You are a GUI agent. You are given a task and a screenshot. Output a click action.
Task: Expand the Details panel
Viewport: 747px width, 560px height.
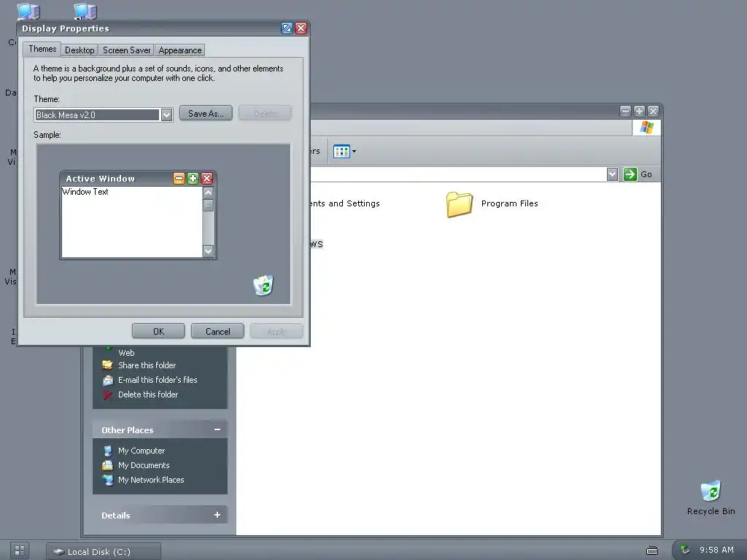click(x=217, y=515)
